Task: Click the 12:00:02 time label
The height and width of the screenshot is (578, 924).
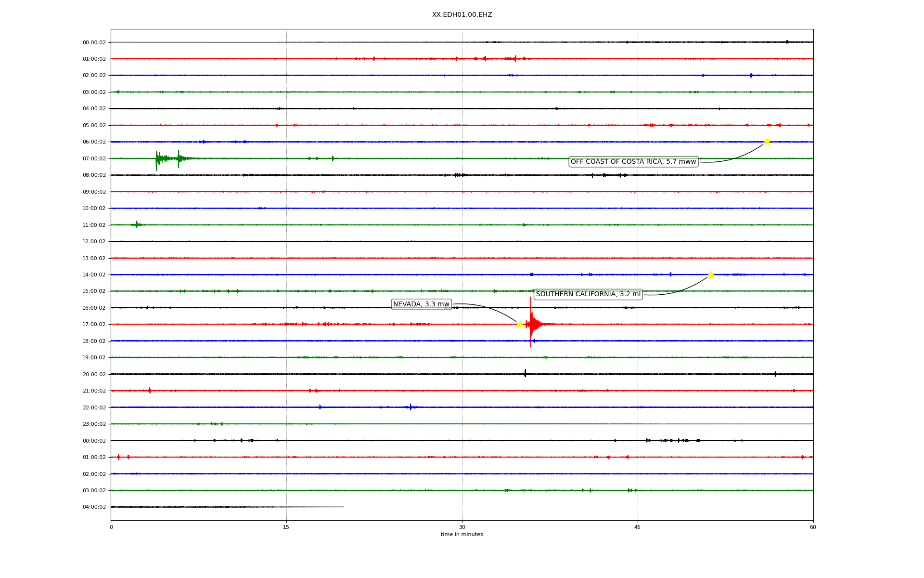Action: 94,242
